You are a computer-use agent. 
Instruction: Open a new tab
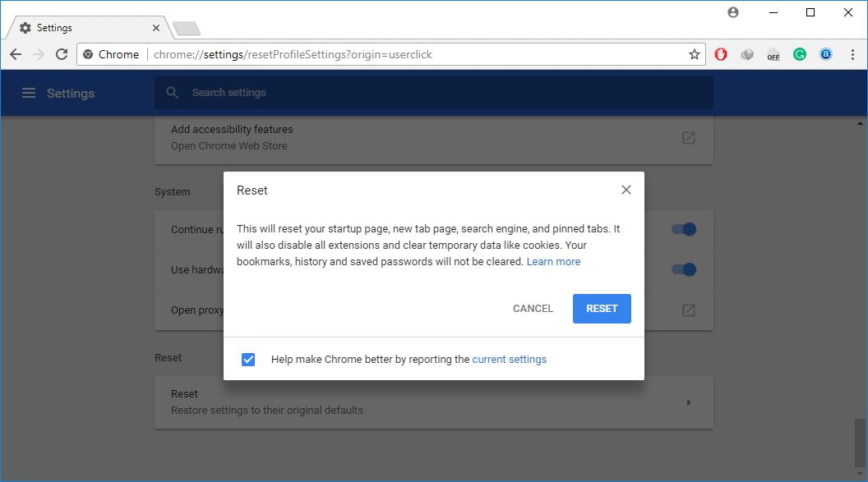(187, 28)
